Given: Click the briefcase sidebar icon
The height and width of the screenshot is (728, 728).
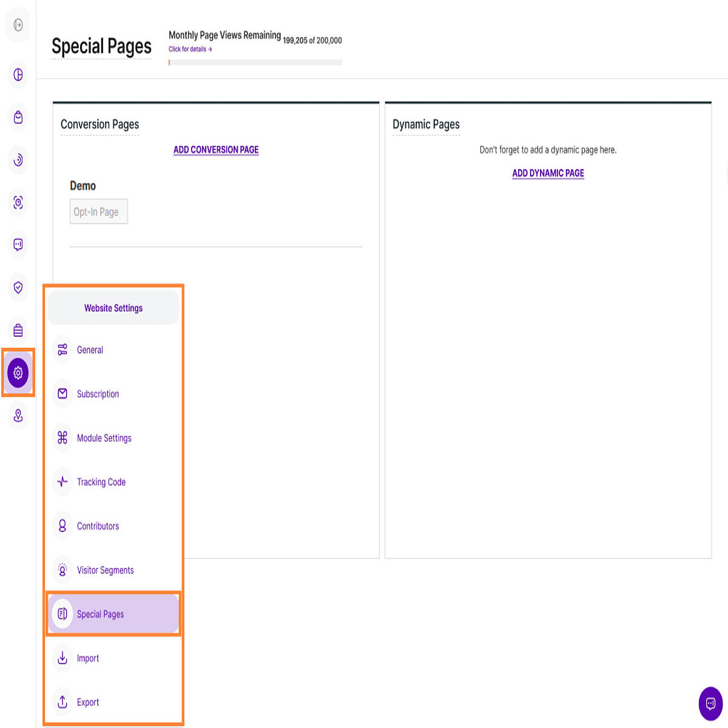Looking at the screenshot, I should point(18,330).
